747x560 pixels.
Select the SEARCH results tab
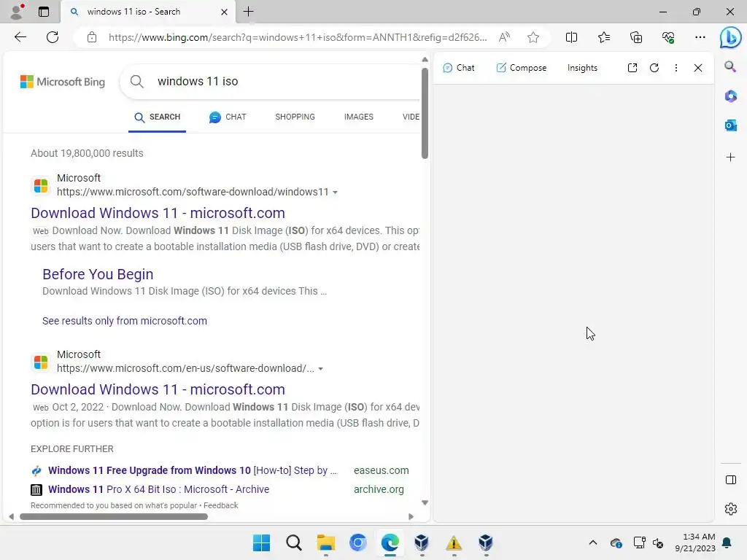pyautogui.click(x=158, y=117)
